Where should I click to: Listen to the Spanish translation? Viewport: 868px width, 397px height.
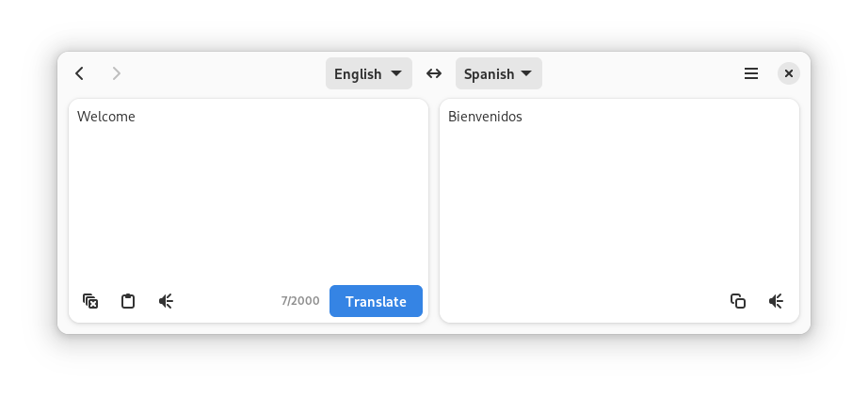(x=776, y=301)
